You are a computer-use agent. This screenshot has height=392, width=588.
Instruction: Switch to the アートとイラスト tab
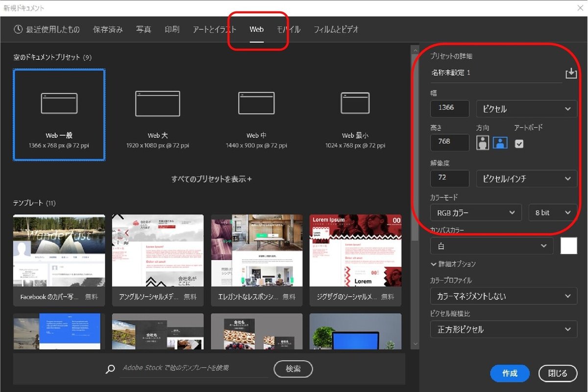(x=215, y=29)
